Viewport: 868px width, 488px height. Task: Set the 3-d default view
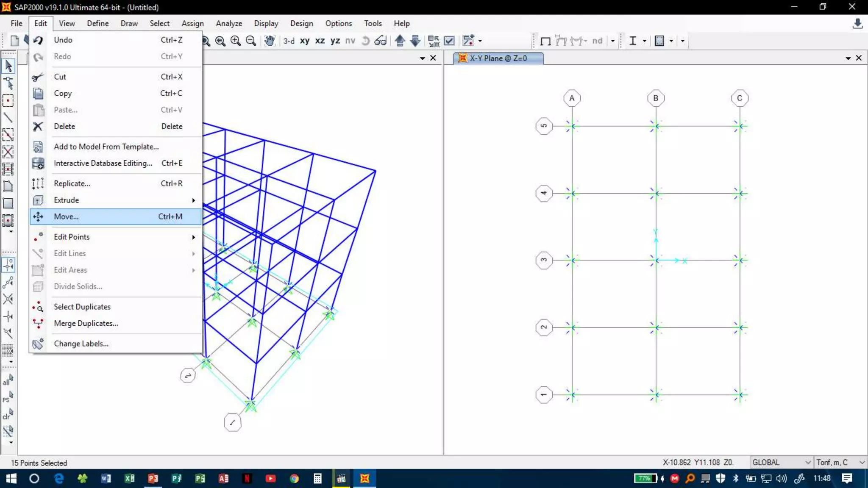point(289,41)
